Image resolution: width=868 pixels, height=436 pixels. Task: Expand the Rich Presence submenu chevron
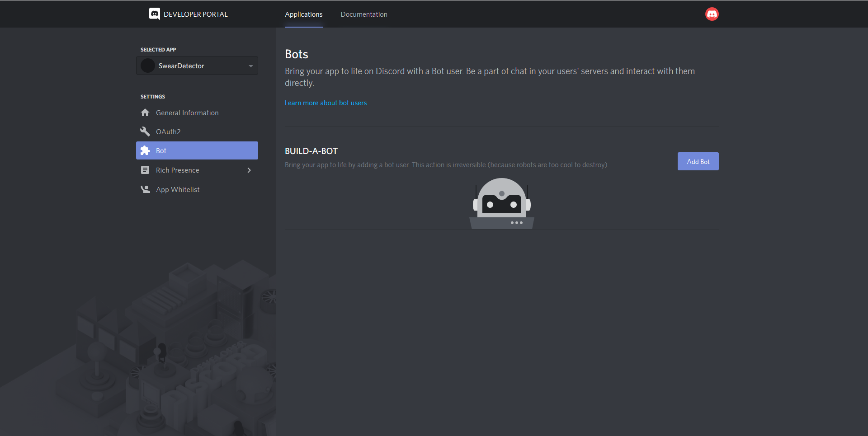[x=249, y=170]
